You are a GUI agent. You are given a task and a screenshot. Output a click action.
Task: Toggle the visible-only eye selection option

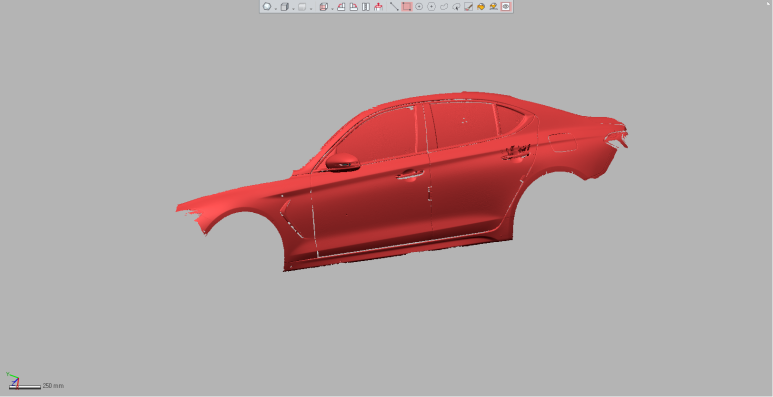coord(506,6)
